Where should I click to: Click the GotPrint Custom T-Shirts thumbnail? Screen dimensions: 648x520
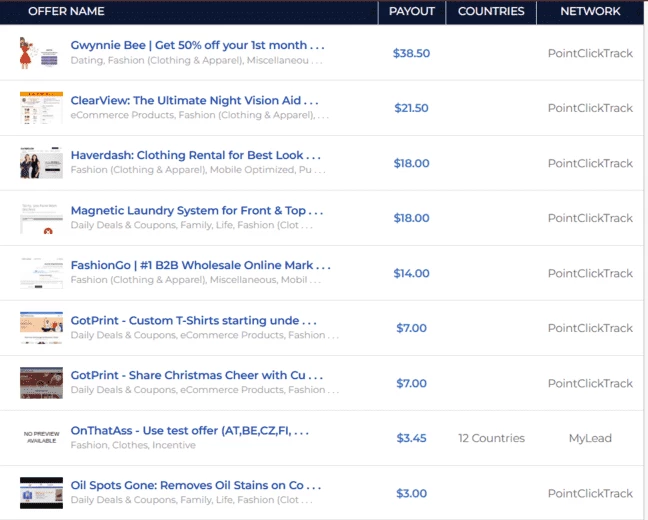41,328
